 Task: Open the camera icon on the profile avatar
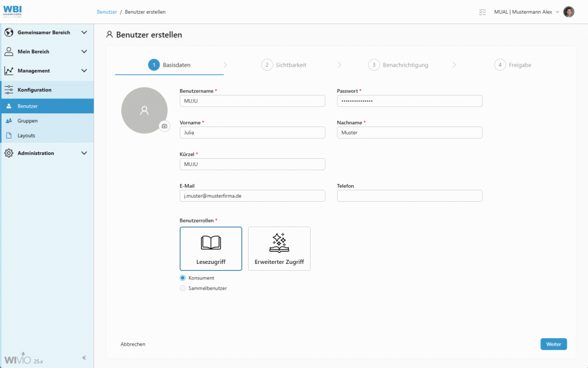(165, 126)
